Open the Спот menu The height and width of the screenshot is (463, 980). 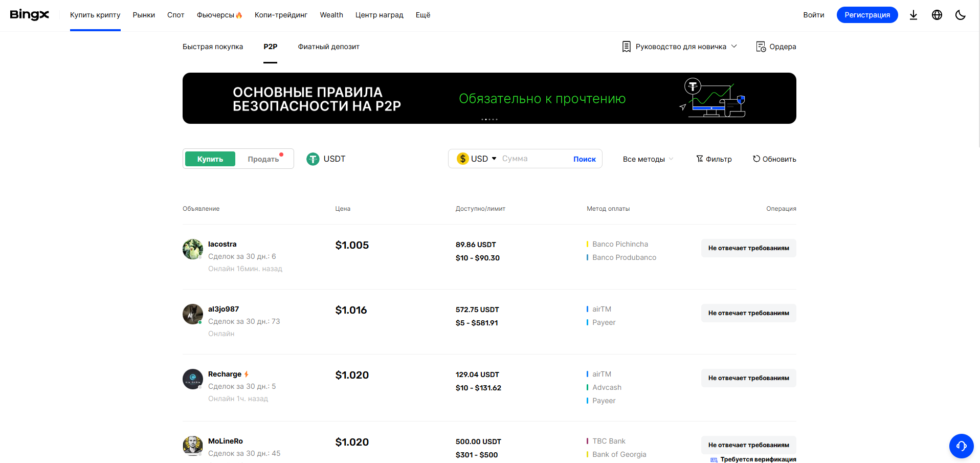pyautogui.click(x=175, y=15)
